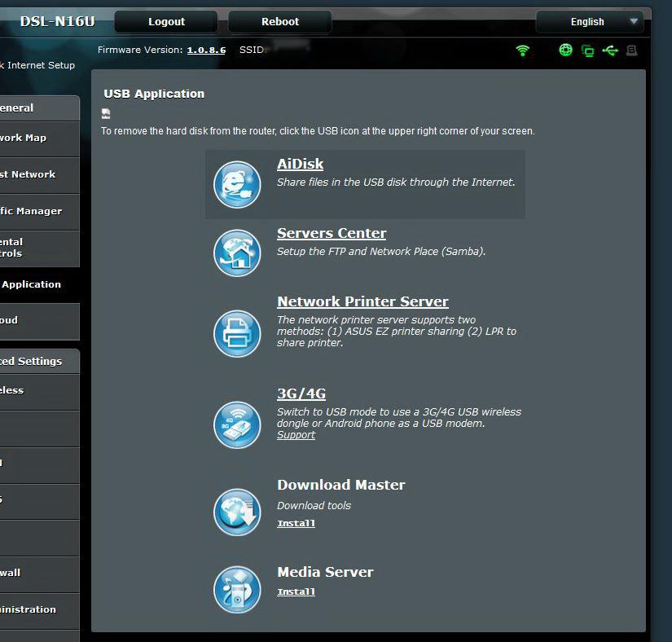672x642 pixels.
Task: Open the English language dropdown
Action: pyautogui.click(x=590, y=22)
